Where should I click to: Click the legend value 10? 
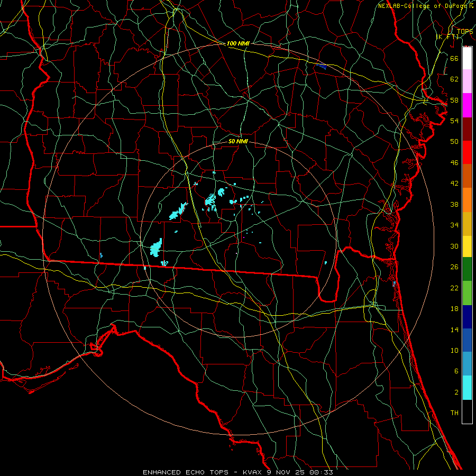tap(454, 351)
